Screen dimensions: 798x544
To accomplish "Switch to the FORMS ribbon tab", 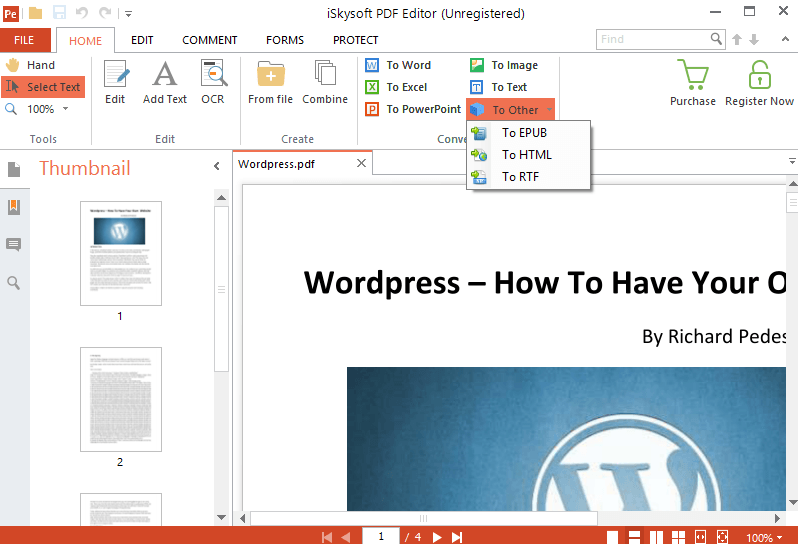I will coord(285,40).
